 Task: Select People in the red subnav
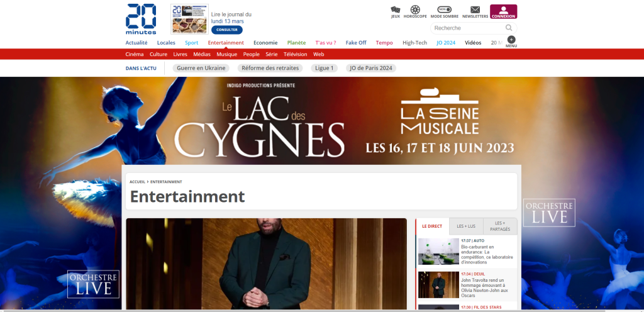pyautogui.click(x=252, y=54)
